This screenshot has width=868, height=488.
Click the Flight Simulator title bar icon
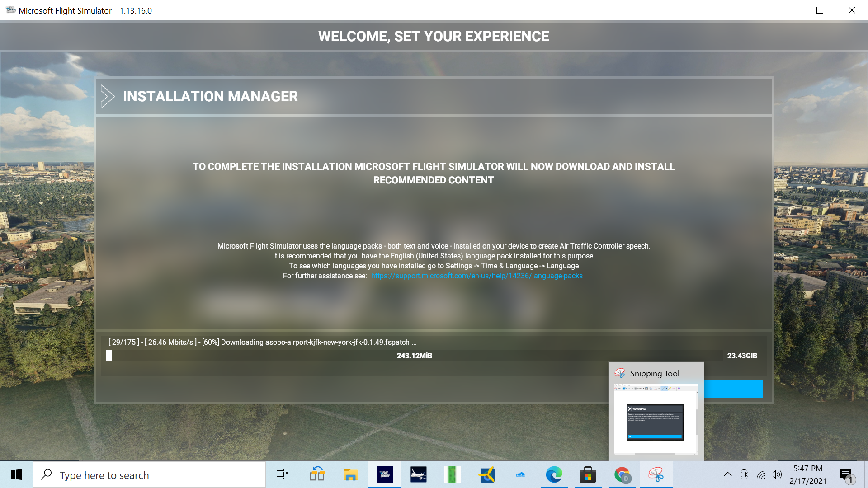(x=11, y=10)
